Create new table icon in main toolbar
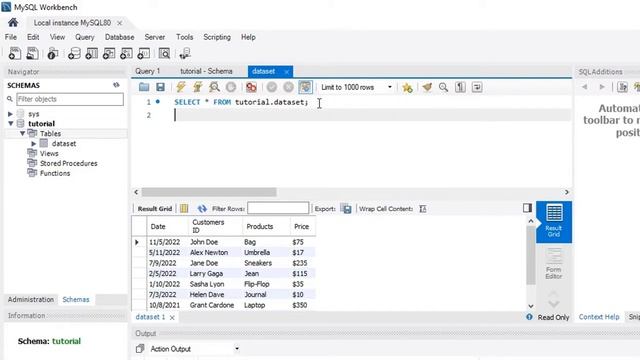 pos(91,53)
